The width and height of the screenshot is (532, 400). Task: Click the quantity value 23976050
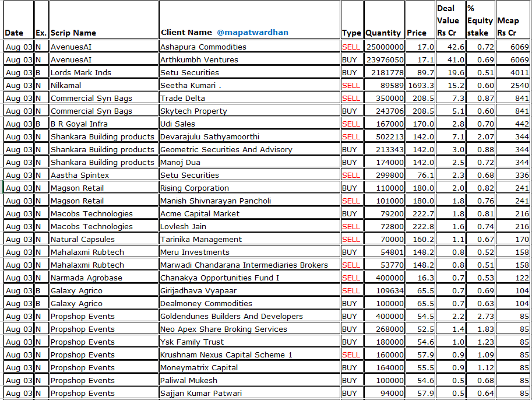point(385,59)
